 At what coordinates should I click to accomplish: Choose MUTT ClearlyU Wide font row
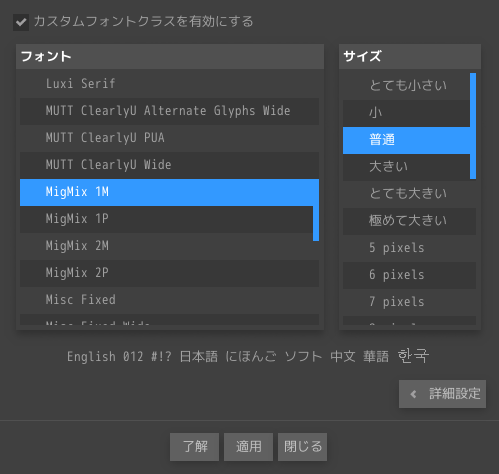coord(169,165)
